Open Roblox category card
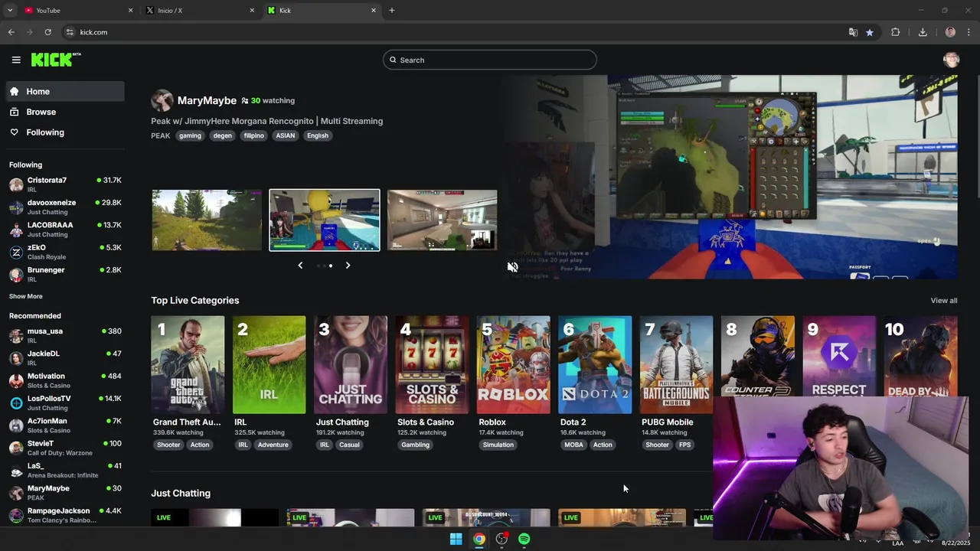 514,364
